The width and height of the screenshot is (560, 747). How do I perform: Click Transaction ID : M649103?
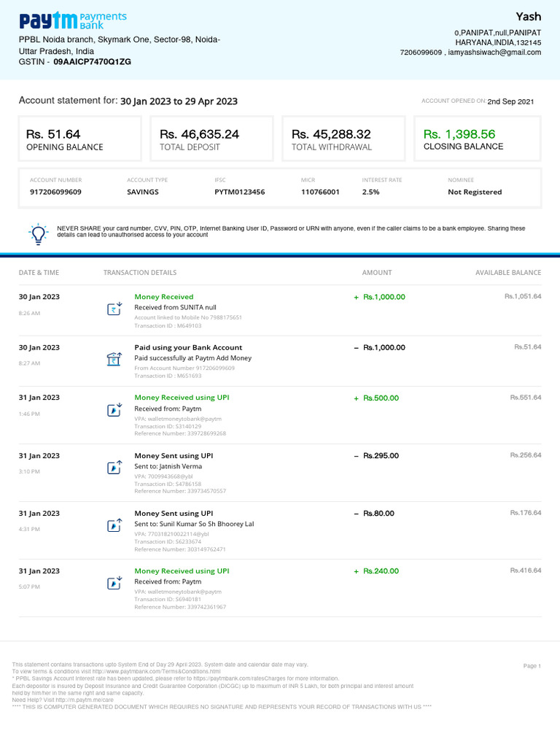168,326
